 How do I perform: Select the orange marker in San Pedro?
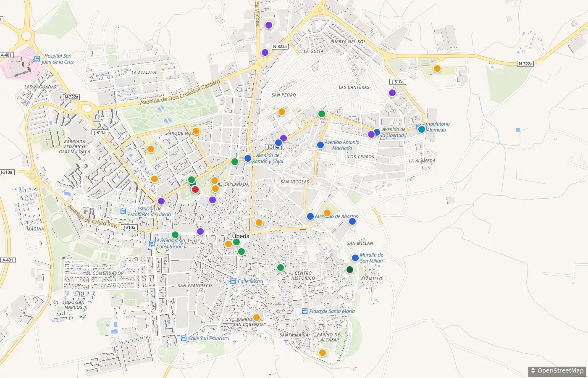coord(282,112)
